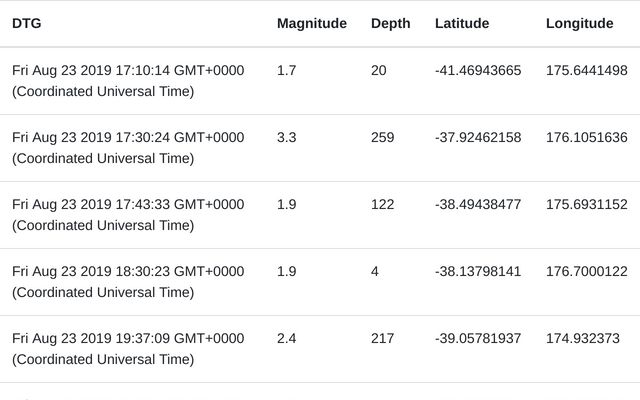Click the 17:30:24 timestamp row
640x400 pixels.
pyautogui.click(x=128, y=148)
